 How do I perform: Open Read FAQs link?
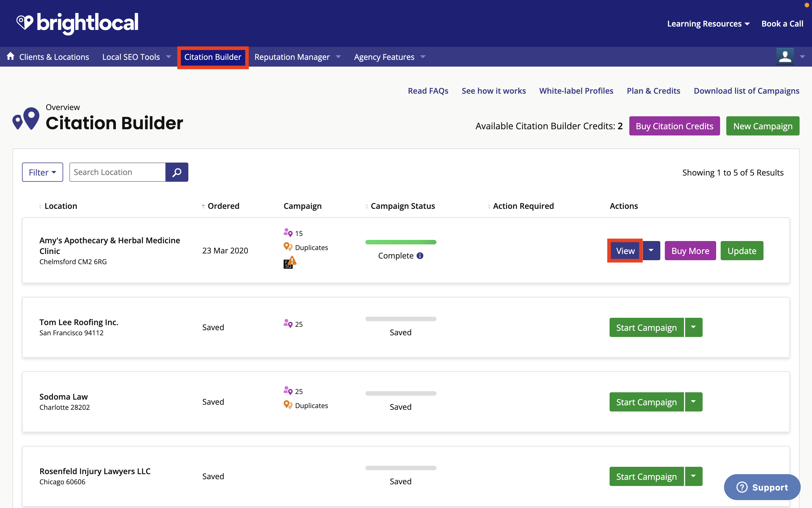coord(428,91)
